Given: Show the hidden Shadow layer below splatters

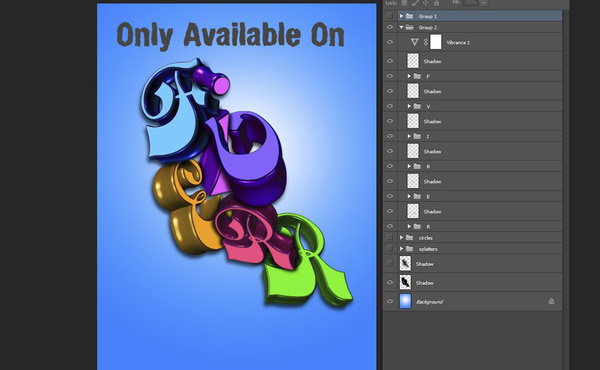Looking at the screenshot, I should 390,264.
